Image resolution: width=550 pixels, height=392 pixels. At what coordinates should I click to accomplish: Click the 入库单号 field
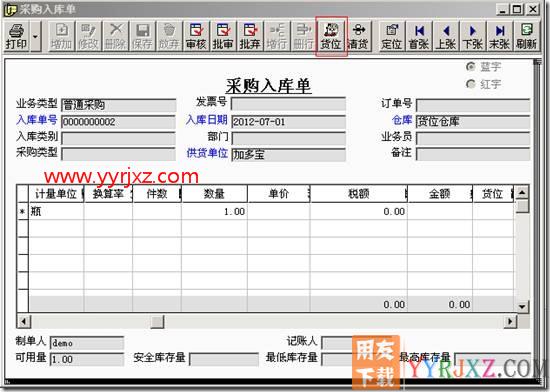coord(119,122)
